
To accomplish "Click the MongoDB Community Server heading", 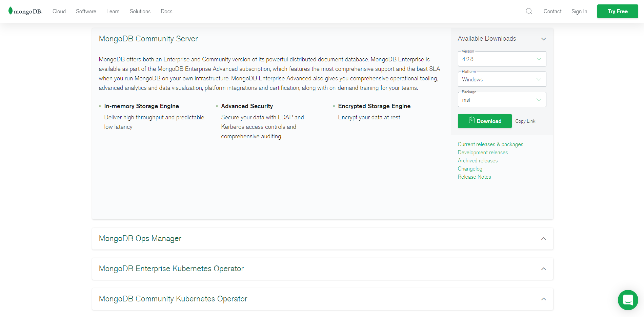I will coord(148,39).
